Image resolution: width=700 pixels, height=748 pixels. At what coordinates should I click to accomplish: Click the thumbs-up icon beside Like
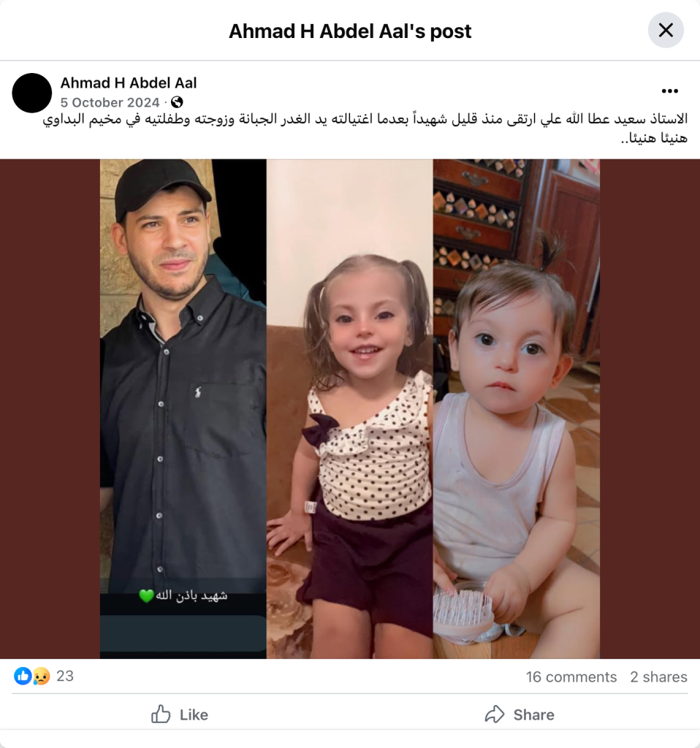tap(161, 714)
